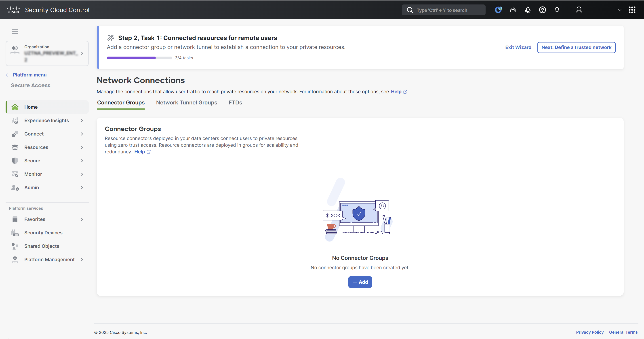
Task: Click the Exit Wizard link
Action: click(x=518, y=47)
